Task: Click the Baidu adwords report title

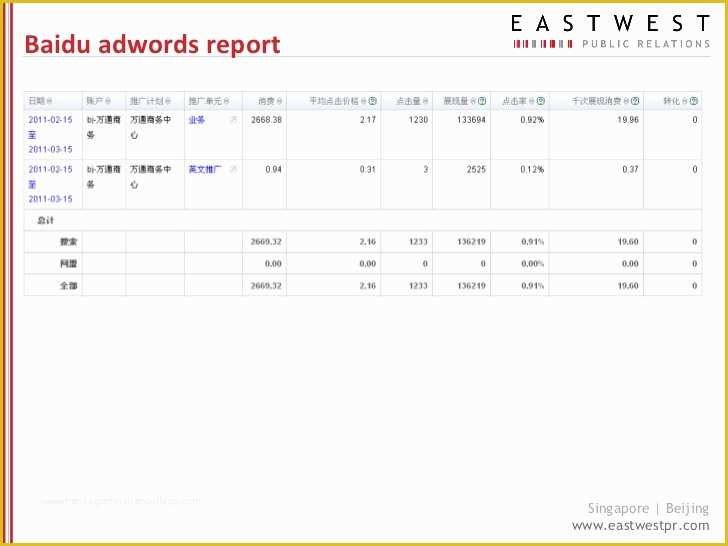Action: [152, 45]
